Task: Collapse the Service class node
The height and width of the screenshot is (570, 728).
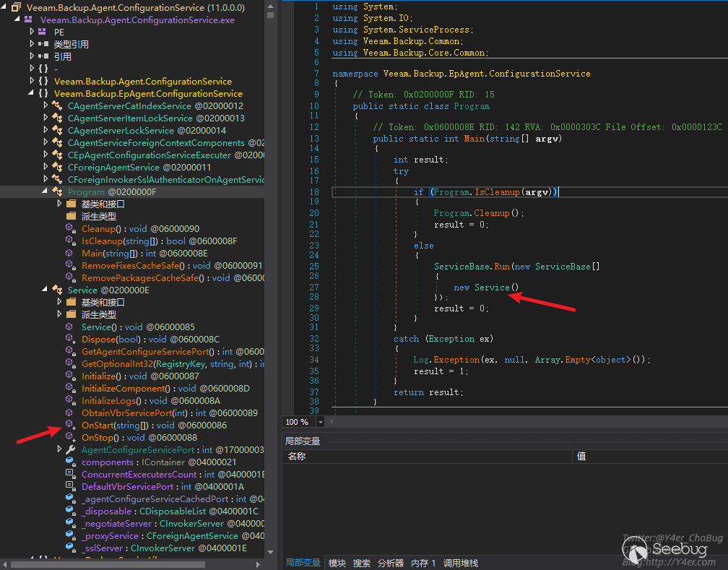Action: point(45,290)
